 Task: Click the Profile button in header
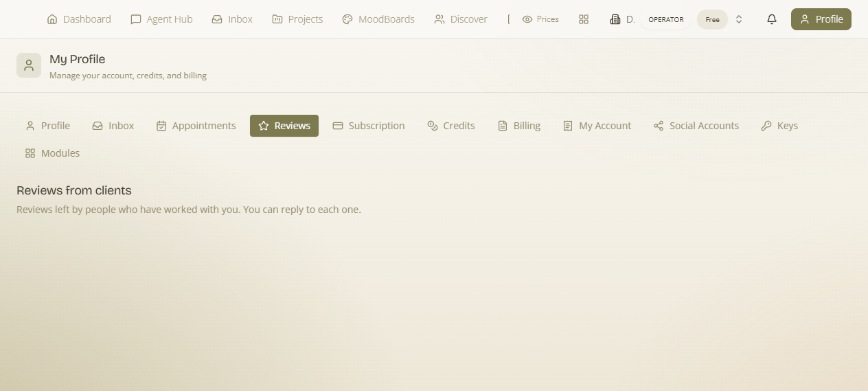click(x=821, y=19)
